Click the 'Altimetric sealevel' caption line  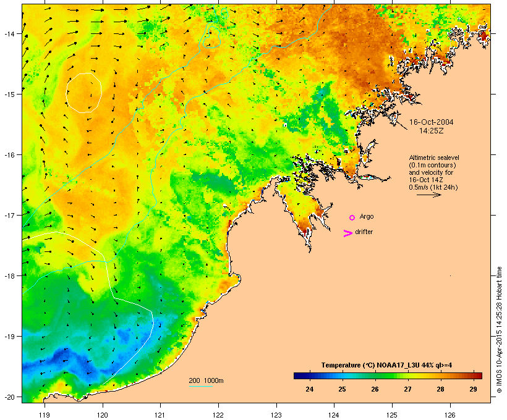434,157
